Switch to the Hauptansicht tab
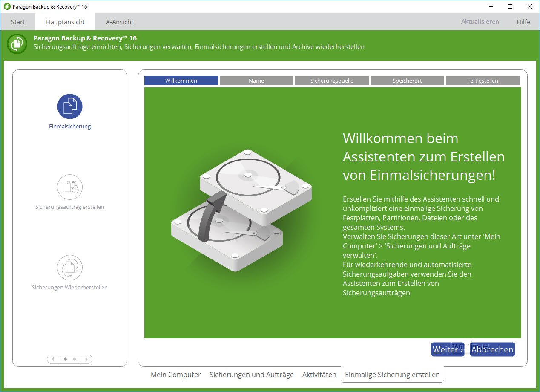 (66, 22)
